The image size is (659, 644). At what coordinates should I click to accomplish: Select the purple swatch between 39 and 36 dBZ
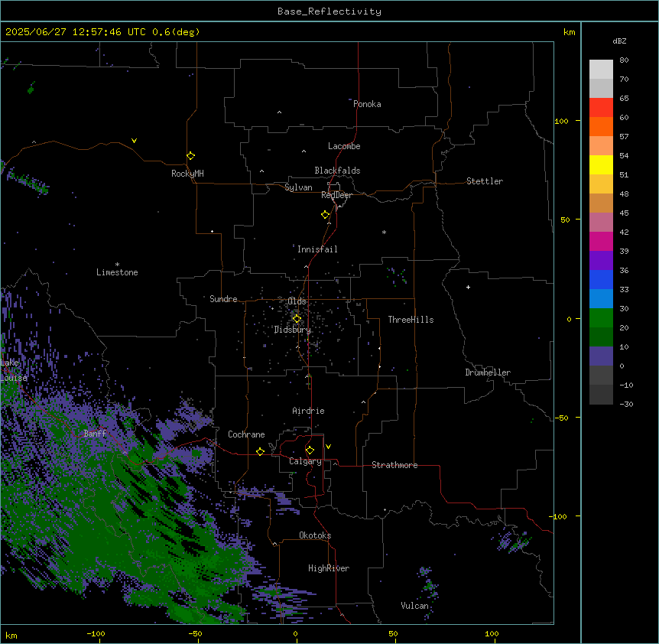click(x=601, y=260)
